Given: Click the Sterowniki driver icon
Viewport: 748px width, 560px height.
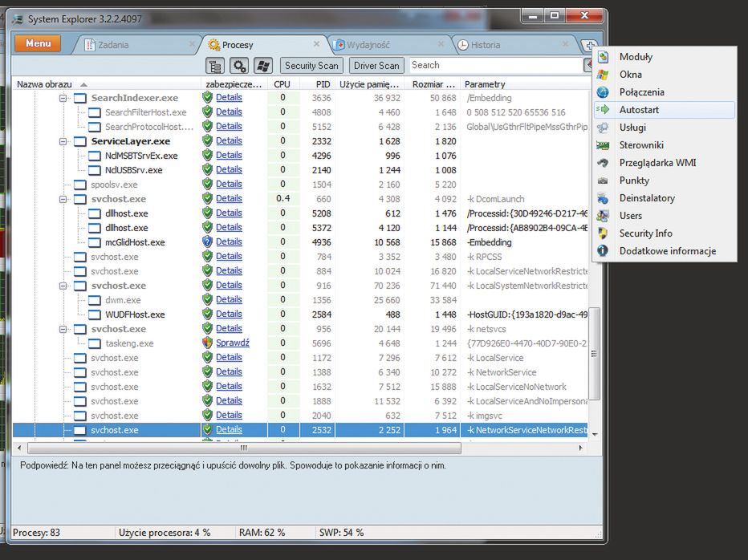Looking at the screenshot, I should pos(603,145).
